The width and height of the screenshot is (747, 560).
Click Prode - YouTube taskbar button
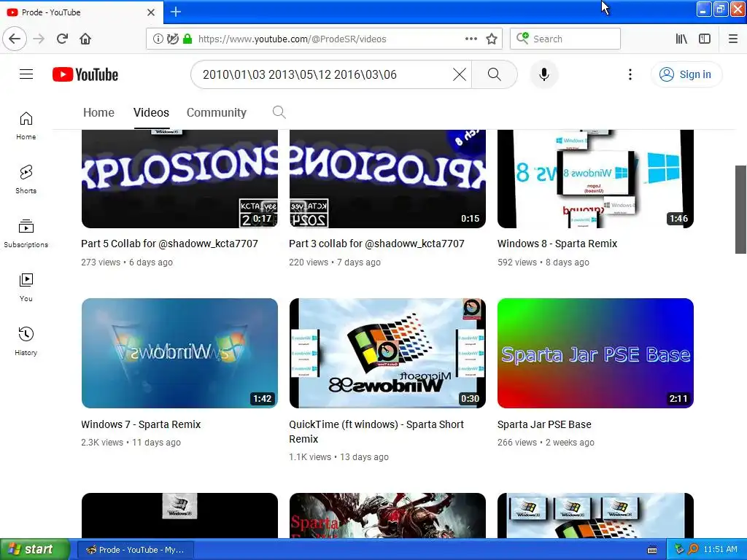coord(135,550)
